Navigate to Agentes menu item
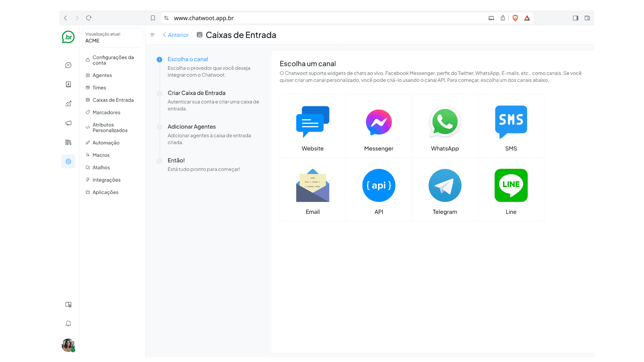The width and height of the screenshot is (644, 362). click(x=102, y=75)
